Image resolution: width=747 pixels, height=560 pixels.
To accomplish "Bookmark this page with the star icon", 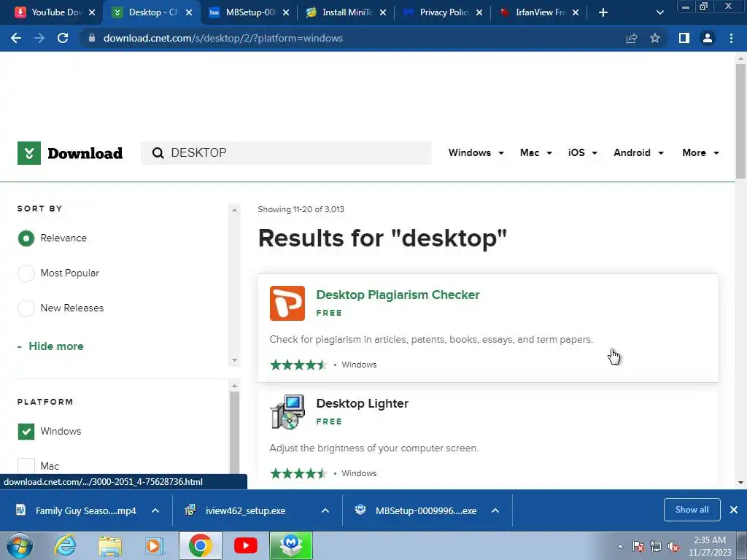I will (655, 38).
